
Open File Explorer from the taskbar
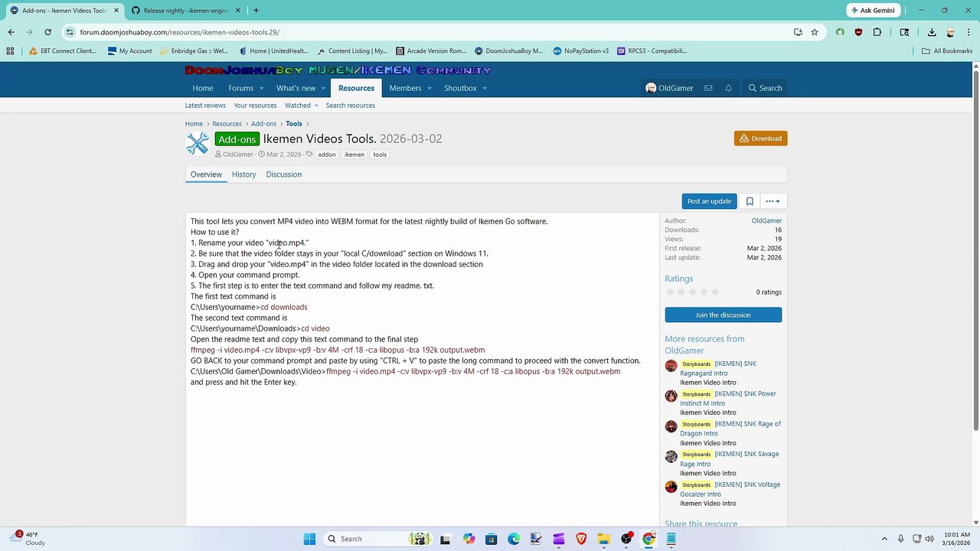(603, 539)
